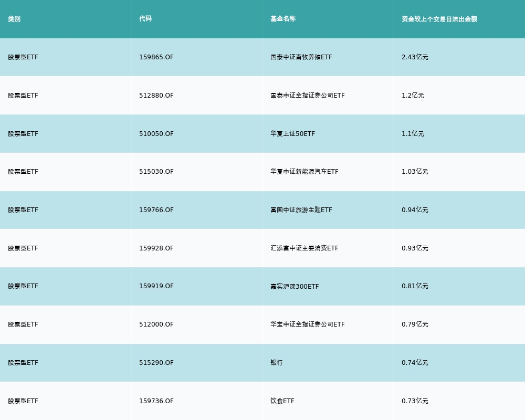This screenshot has height=420, width=525.
Task: Select fund name 华夏中证新能源汽车ETF
Action: tap(304, 172)
